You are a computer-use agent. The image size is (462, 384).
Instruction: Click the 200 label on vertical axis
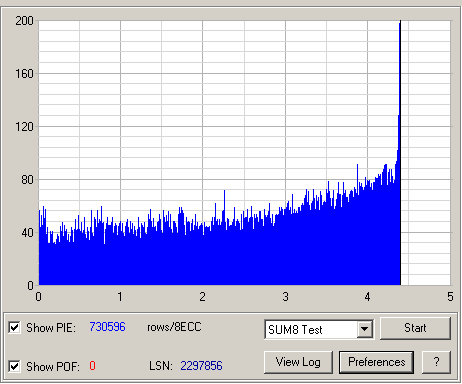tap(24, 21)
